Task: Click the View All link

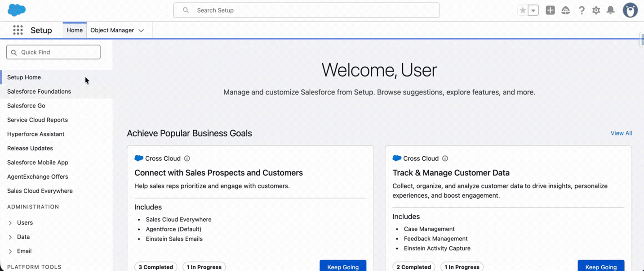Action: coord(621,133)
